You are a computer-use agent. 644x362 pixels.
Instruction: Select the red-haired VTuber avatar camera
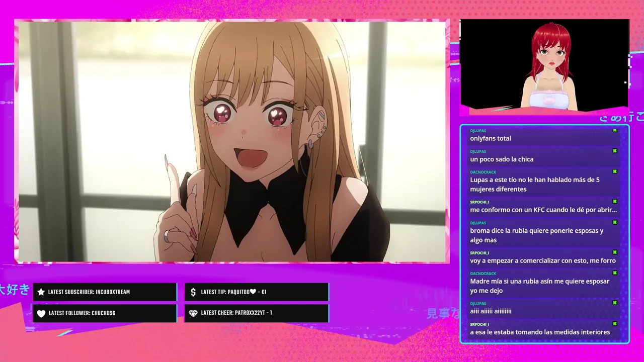tap(544, 64)
